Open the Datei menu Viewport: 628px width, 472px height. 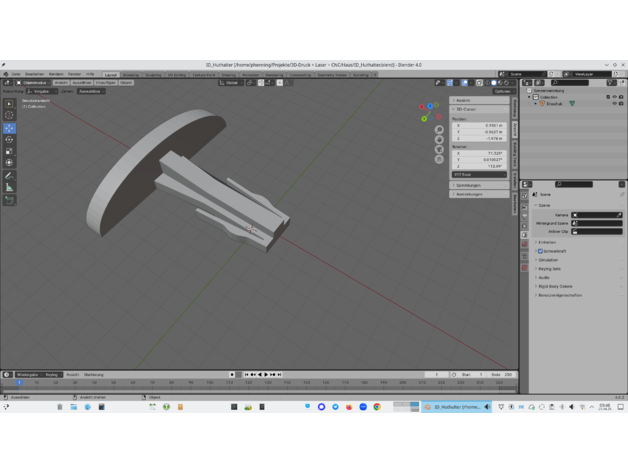(x=16, y=74)
